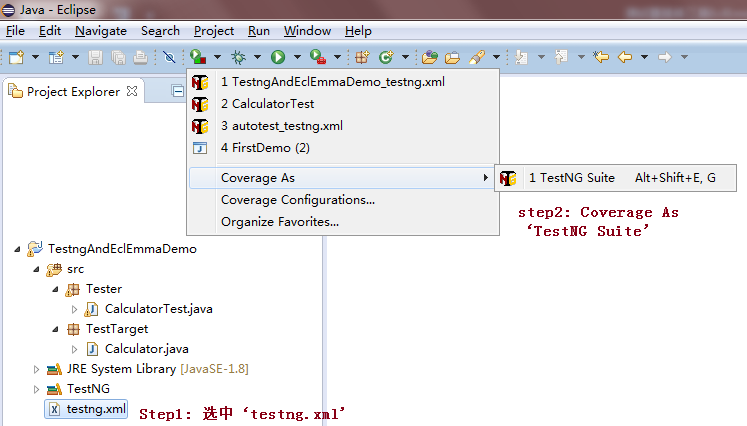The height and width of the screenshot is (426, 747).
Task: Open dropdown arrow next to Run button
Action: (297, 57)
